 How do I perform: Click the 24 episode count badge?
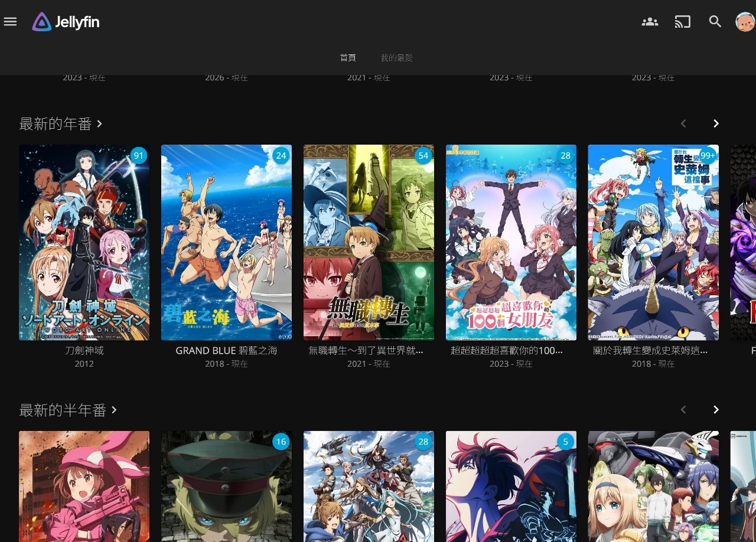[x=281, y=156]
